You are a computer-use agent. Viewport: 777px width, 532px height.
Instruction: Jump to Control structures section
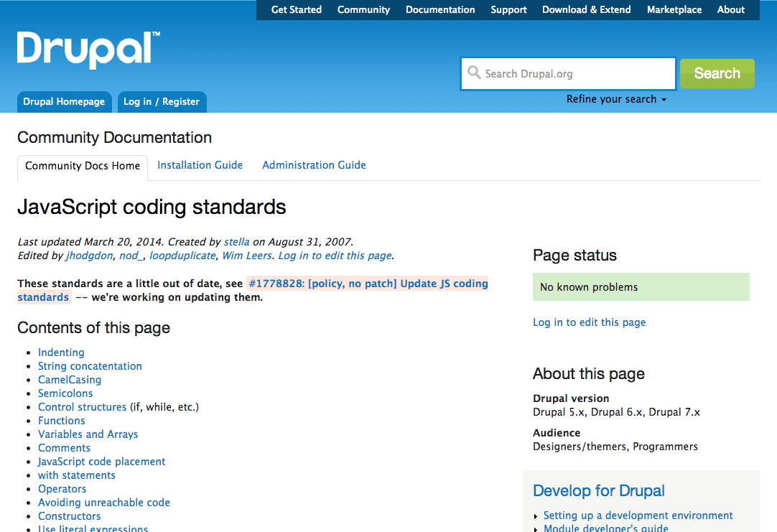point(83,406)
